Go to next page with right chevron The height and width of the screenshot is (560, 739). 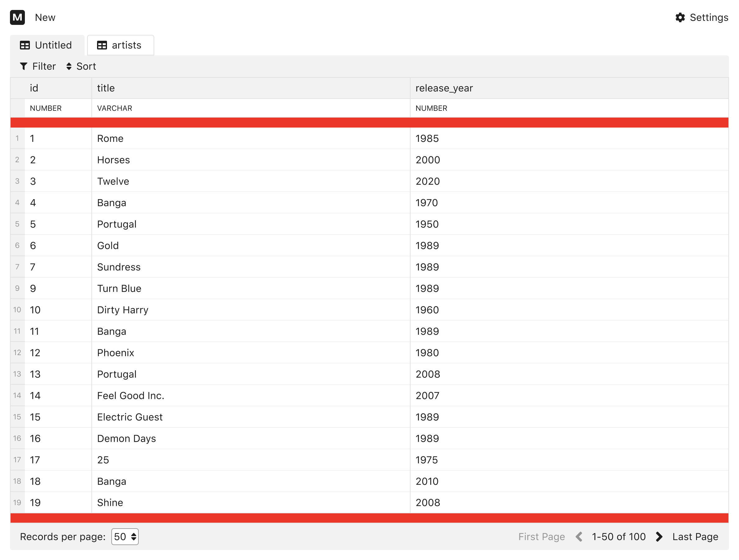pos(659,537)
